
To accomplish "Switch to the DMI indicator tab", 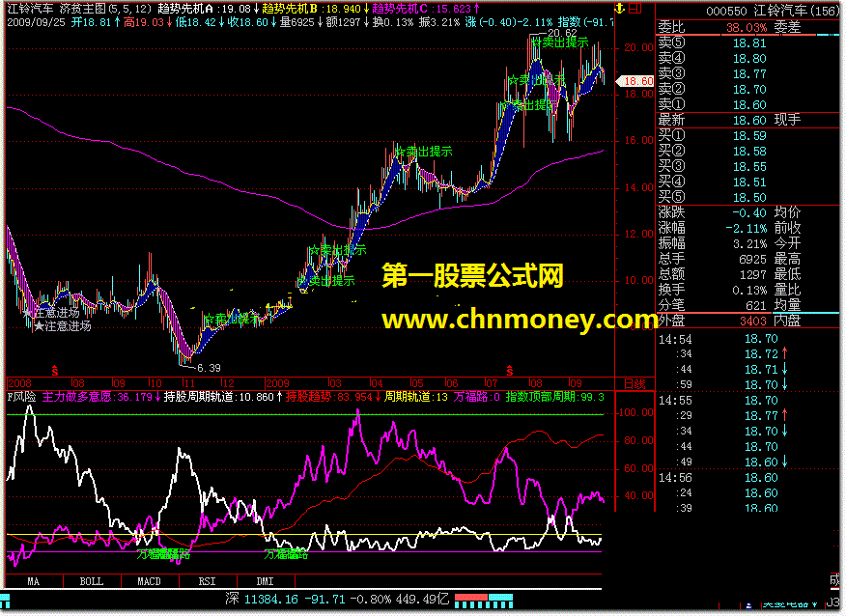I will [265, 581].
